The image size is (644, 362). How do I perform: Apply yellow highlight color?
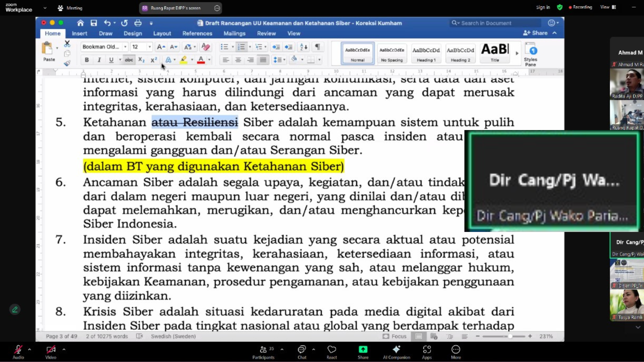coord(183,60)
